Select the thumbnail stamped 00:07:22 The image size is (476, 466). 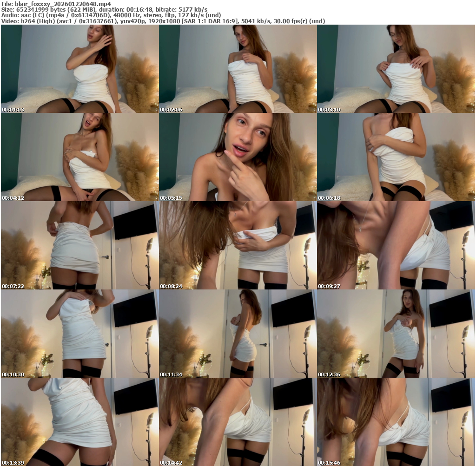click(80, 245)
